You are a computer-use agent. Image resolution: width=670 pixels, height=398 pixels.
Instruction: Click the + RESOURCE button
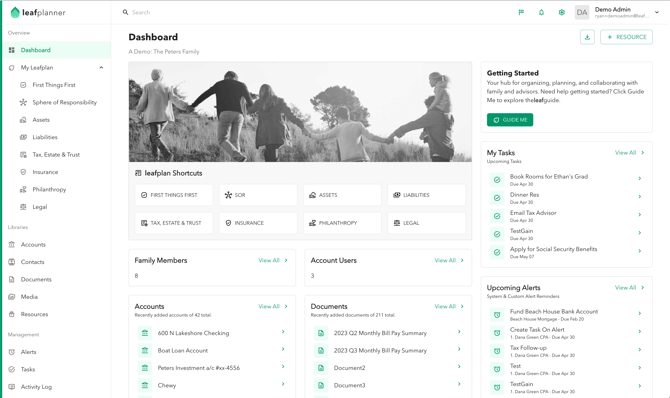pyautogui.click(x=626, y=37)
